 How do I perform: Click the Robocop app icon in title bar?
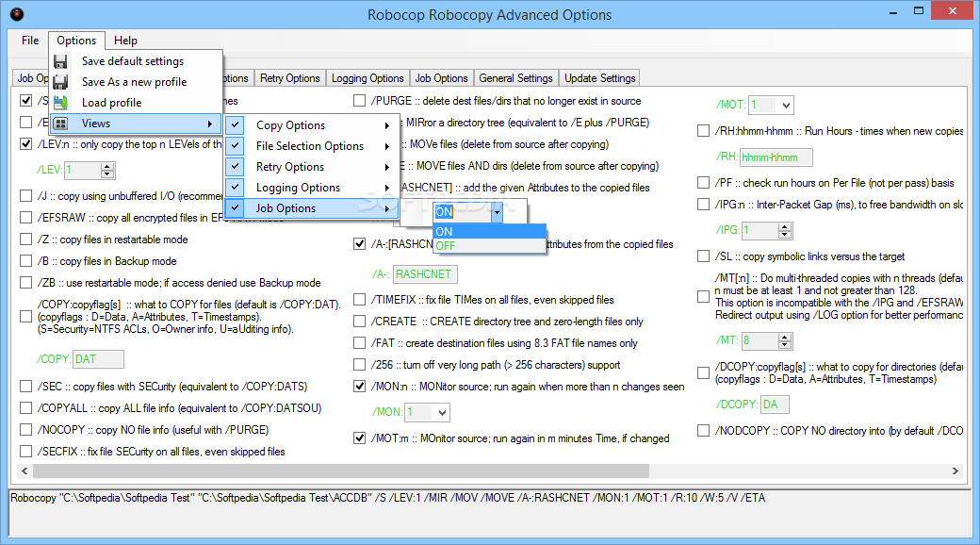pyautogui.click(x=17, y=14)
